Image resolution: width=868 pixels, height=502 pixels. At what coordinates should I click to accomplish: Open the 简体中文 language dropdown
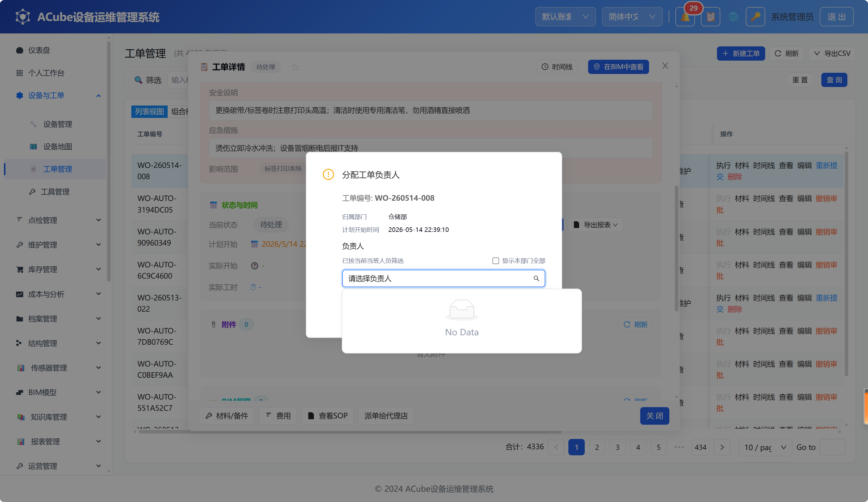pyautogui.click(x=632, y=17)
